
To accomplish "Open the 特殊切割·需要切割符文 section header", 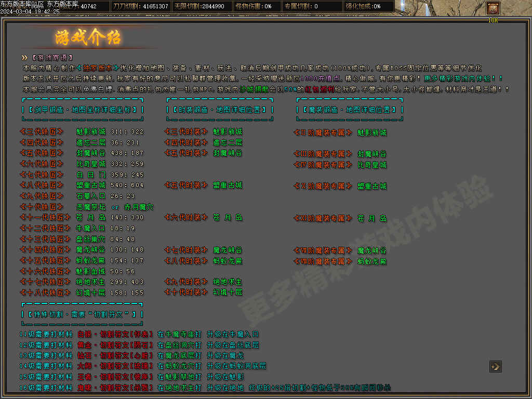I will (82, 314).
